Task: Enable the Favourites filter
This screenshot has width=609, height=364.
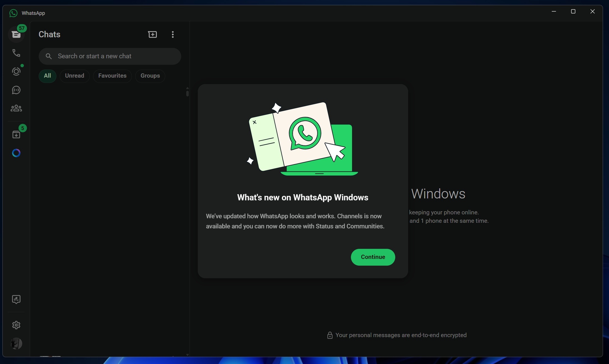Action: 112,76
